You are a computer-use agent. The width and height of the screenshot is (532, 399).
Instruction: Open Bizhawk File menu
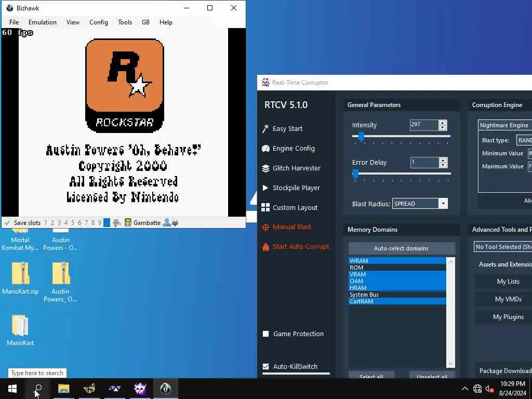[x=14, y=22]
